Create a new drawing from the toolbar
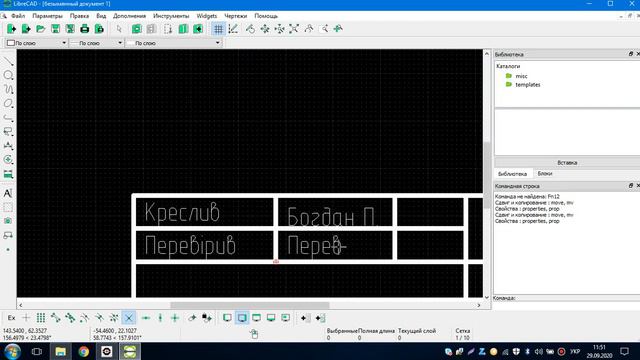 pyautogui.click(x=11, y=29)
